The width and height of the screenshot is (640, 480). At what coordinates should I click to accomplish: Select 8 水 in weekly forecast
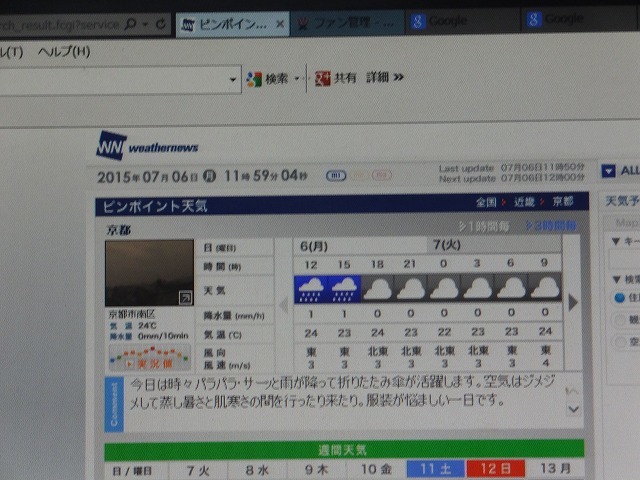257,470
